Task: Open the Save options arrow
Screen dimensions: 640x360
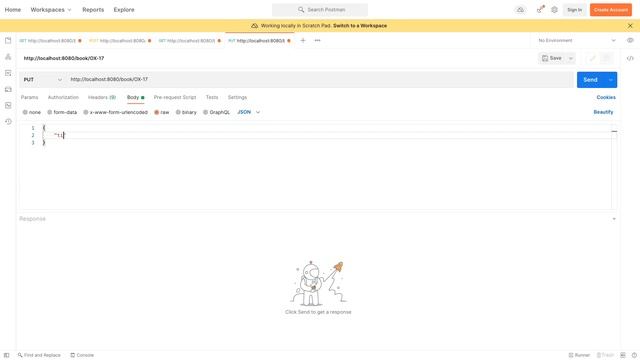Action: click(x=571, y=58)
